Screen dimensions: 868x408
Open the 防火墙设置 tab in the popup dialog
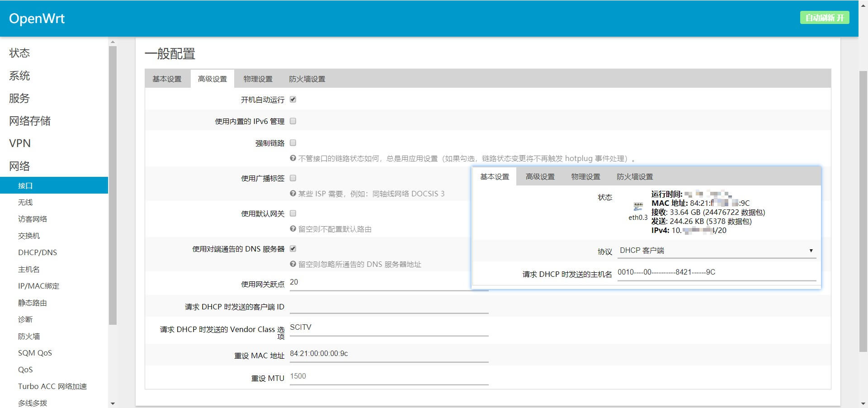pyautogui.click(x=635, y=176)
